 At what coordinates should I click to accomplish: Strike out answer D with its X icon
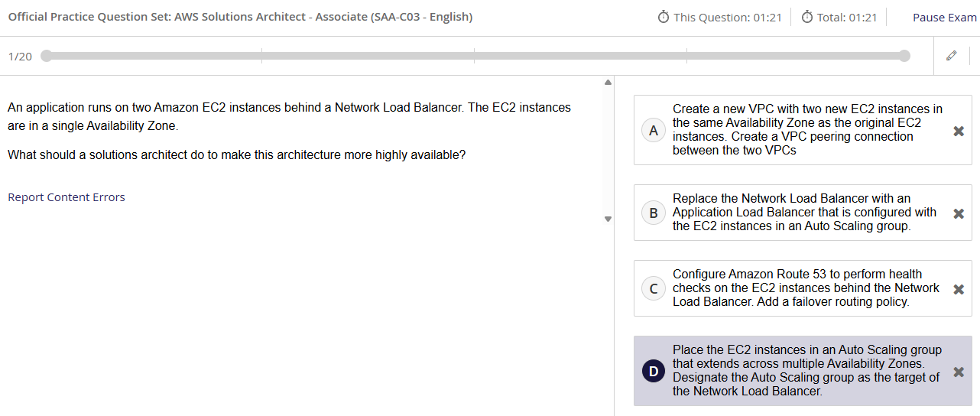pos(959,372)
